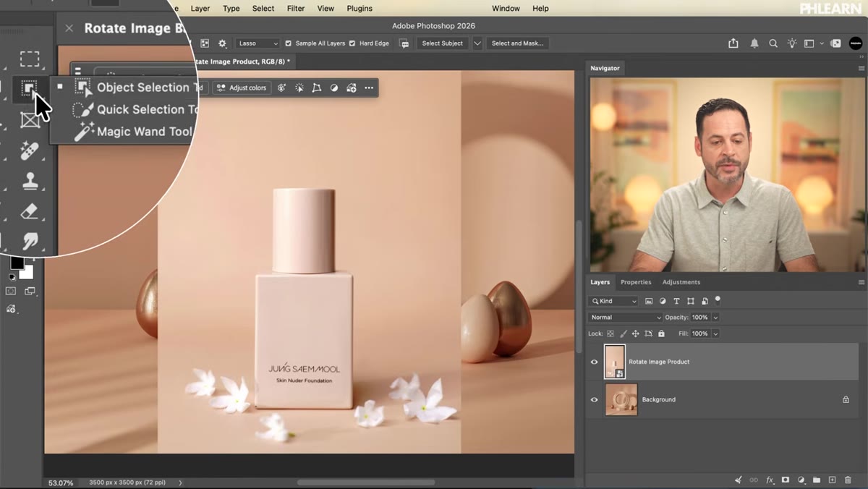Filter layers by shape layers icon
The height and width of the screenshot is (489, 868).
(690, 301)
